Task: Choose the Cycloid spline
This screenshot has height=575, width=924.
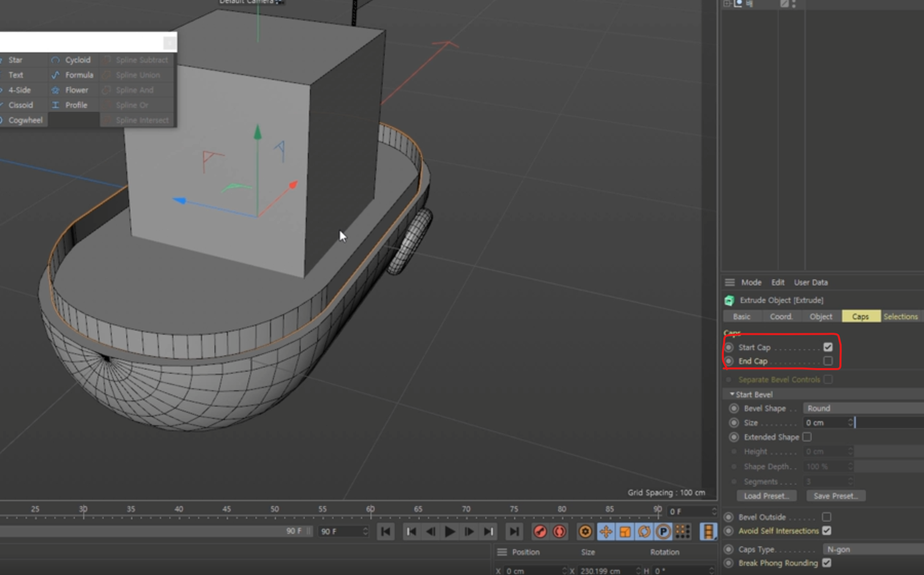Action: click(72, 60)
